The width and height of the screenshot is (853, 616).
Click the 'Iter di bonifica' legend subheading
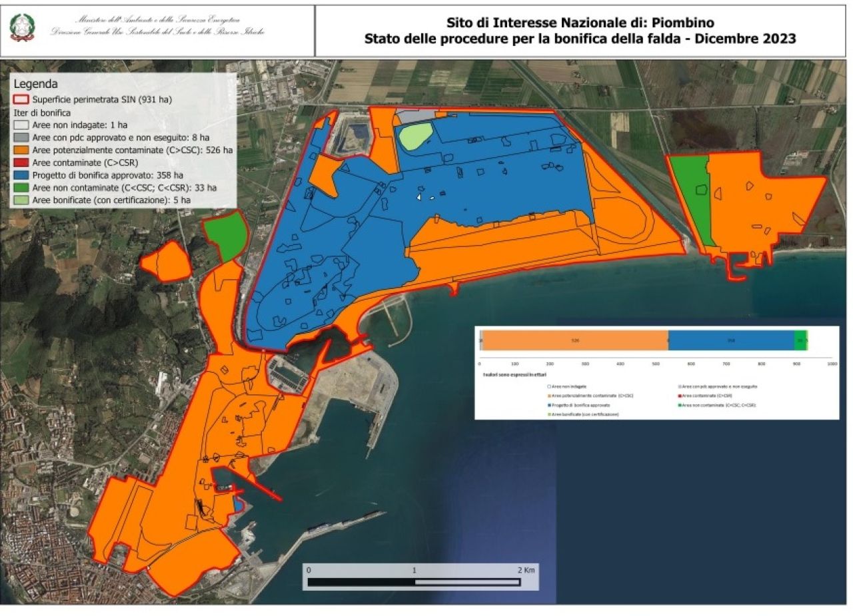click(x=42, y=113)
